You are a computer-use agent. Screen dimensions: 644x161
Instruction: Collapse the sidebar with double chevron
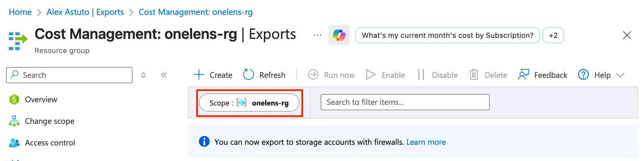[x=164, y=75]
